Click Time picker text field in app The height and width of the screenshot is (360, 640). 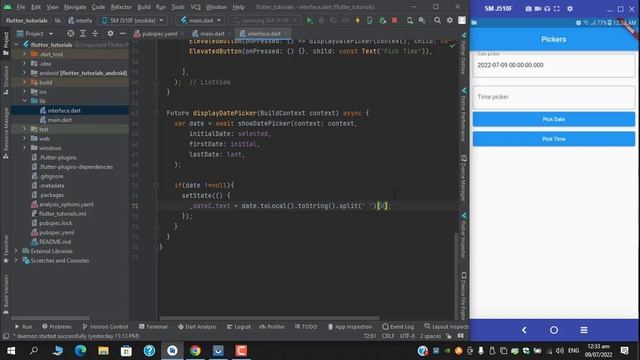[554, 97]
